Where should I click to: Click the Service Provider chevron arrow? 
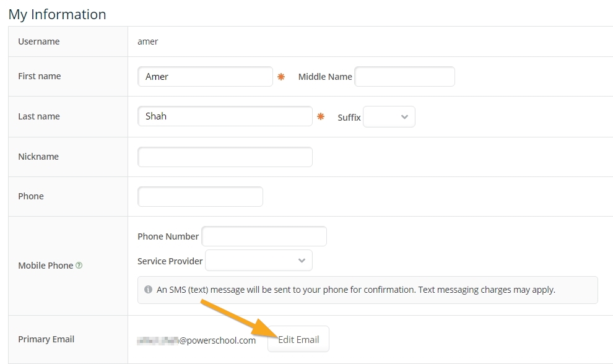coord(302,261)
